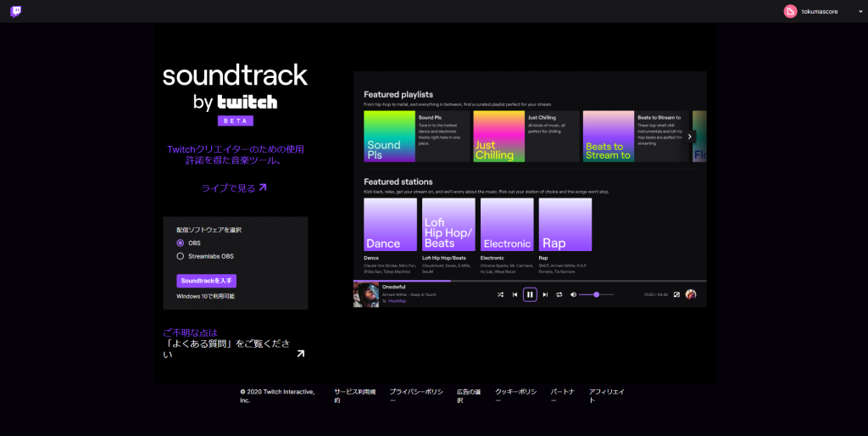Open the ライブで見る link

click(233, 188)
